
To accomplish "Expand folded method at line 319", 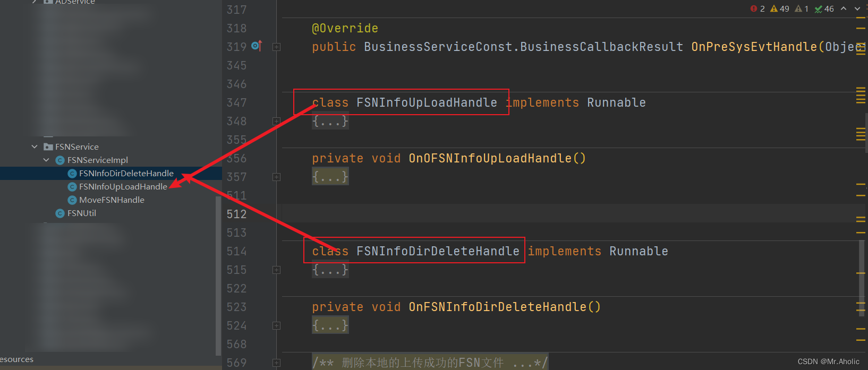I will click(x=276, y=47).
